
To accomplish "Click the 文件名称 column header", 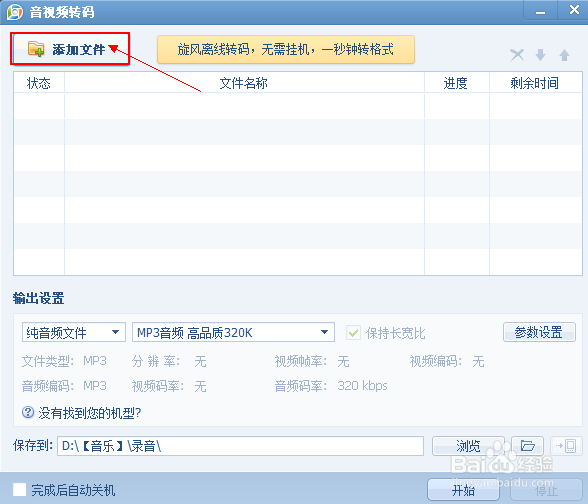I will [244, 82].
